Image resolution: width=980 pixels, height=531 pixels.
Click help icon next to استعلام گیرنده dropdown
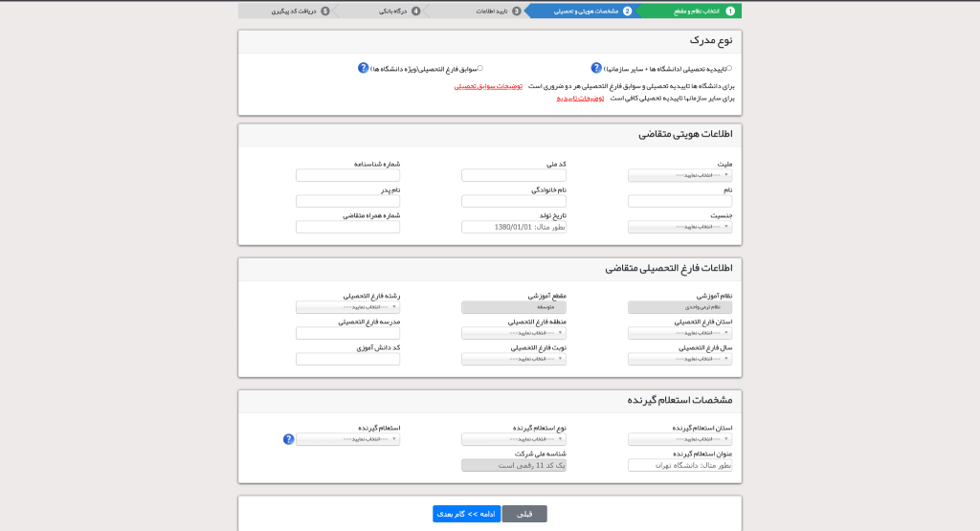pos(288,439)
